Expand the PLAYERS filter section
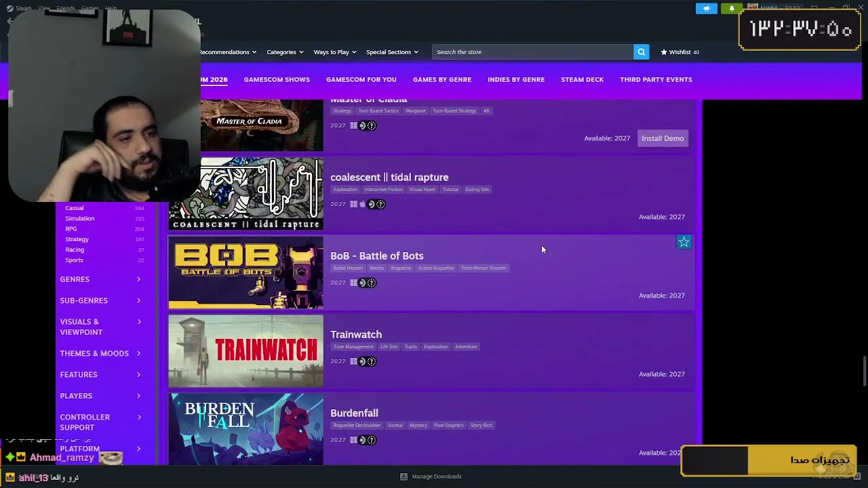Screen dimensions: 868x488 click(x=100, y=396)
